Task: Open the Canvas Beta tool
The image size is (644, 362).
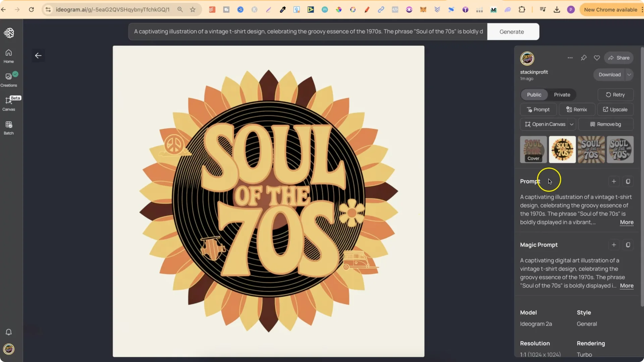Action: 8,104
